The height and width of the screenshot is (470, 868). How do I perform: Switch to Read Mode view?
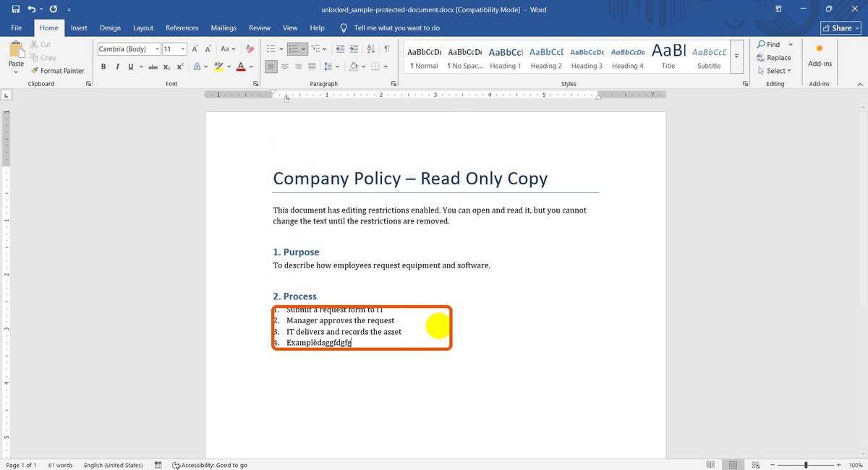click(710, 464)
